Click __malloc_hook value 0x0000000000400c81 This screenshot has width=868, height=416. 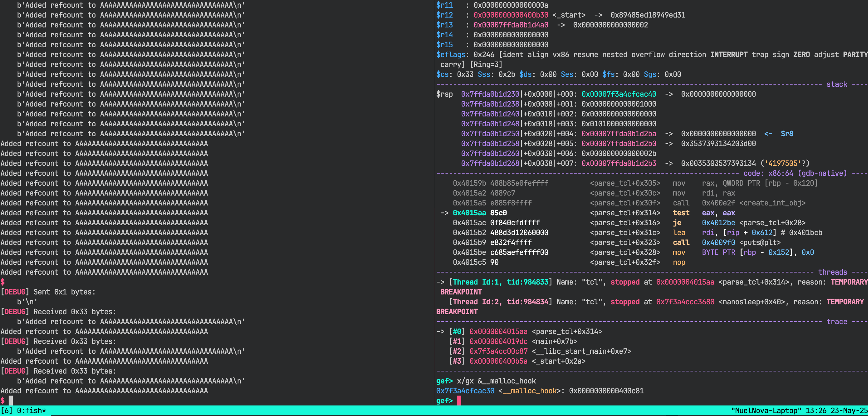pyautogui.click(x=606, y=391)
